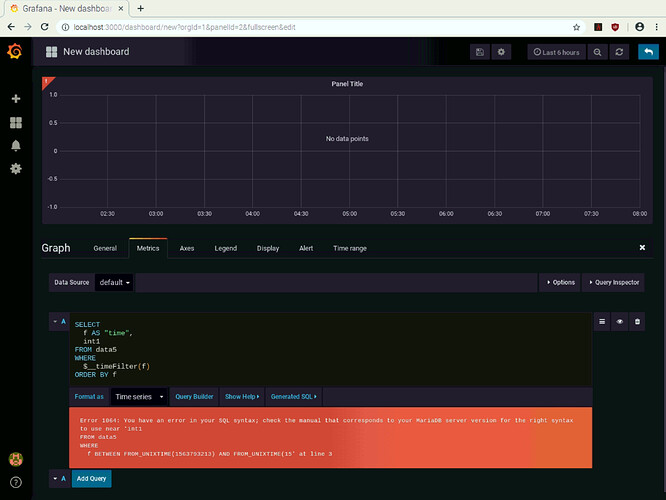The height and width of the screenshot is (500, 666).
Task: Click the browser address bar URL
Action: [x=184, y=27]
